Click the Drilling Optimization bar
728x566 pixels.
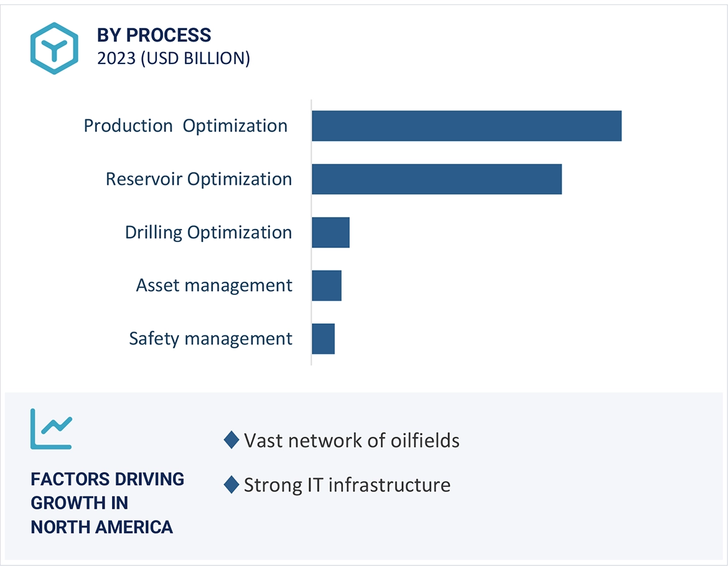[x=330, y=233]
